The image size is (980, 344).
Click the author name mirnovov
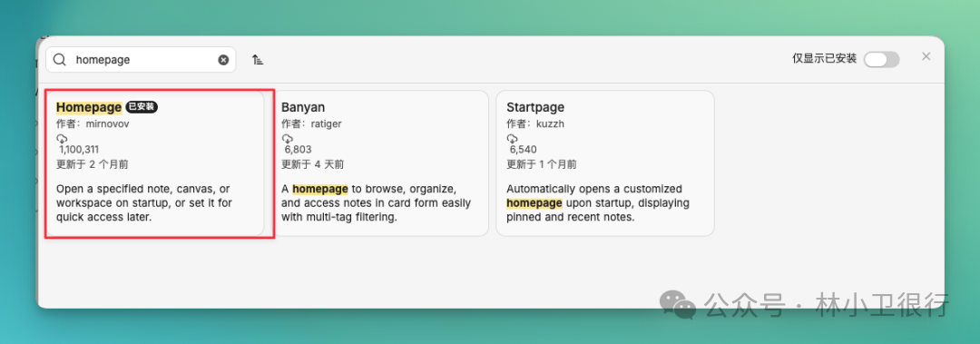[107, 123]
